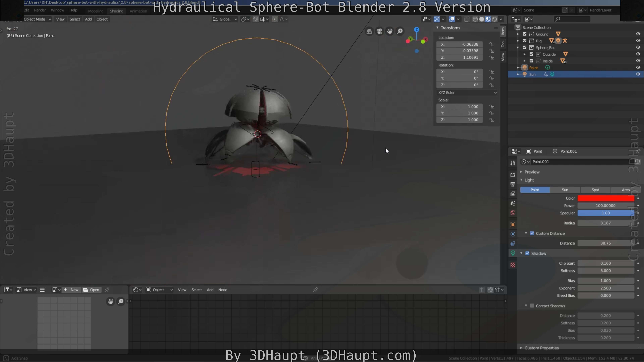Open the node editor Object type dropdown

click(159, 290)
